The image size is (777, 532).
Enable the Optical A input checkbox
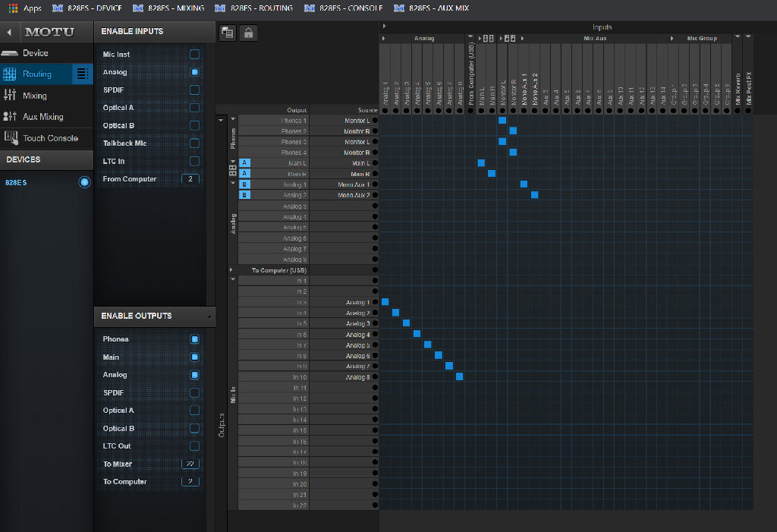(195, 108)
